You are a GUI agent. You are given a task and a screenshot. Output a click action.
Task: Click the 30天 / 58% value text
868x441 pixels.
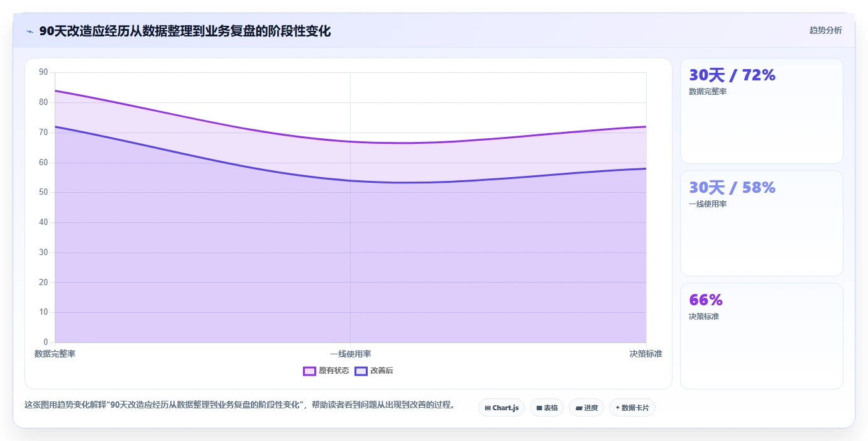pos(732,188)
